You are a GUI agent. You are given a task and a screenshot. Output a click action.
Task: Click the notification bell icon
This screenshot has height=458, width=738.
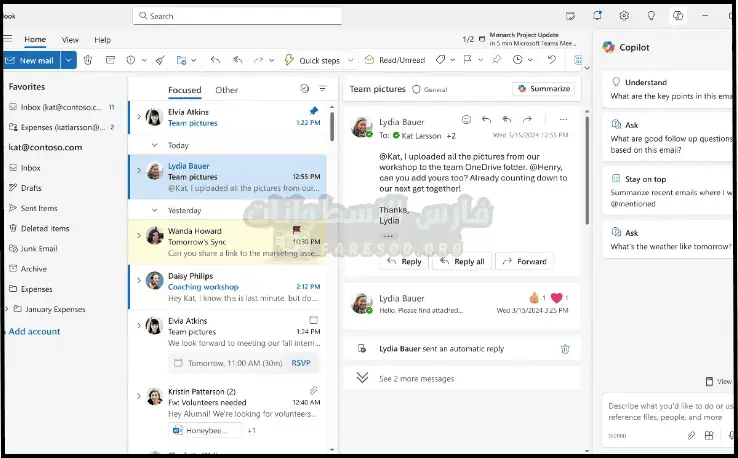click(x=597, y=16)
